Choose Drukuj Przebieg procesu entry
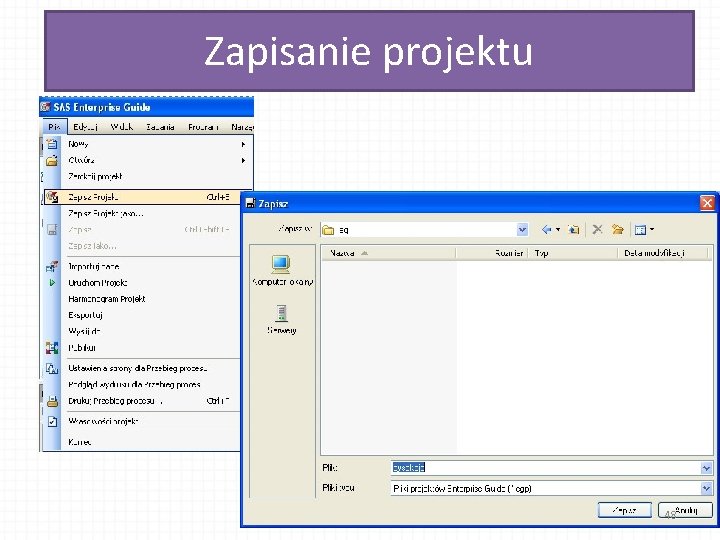 (x=114, y=401)
